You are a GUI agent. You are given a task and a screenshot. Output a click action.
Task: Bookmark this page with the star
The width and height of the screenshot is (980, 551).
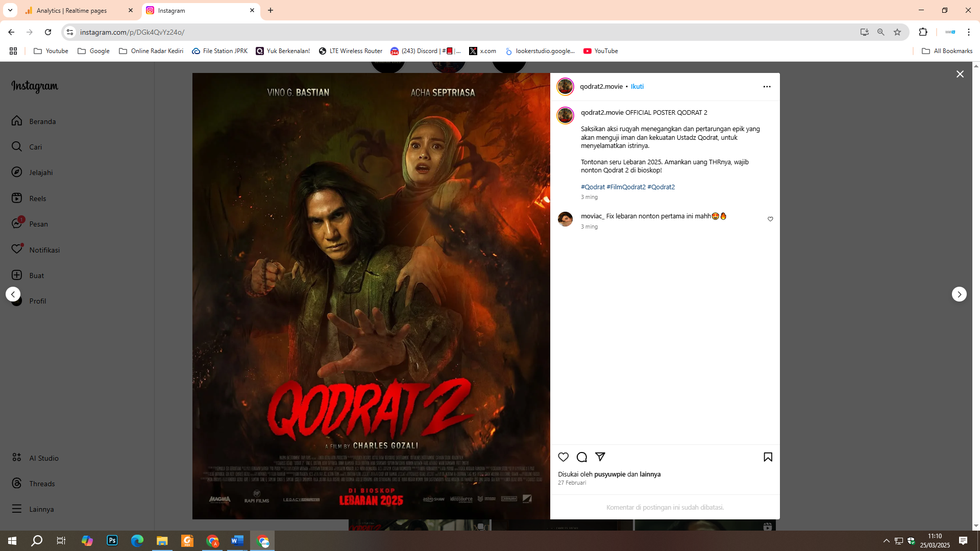tap(897, 32)
